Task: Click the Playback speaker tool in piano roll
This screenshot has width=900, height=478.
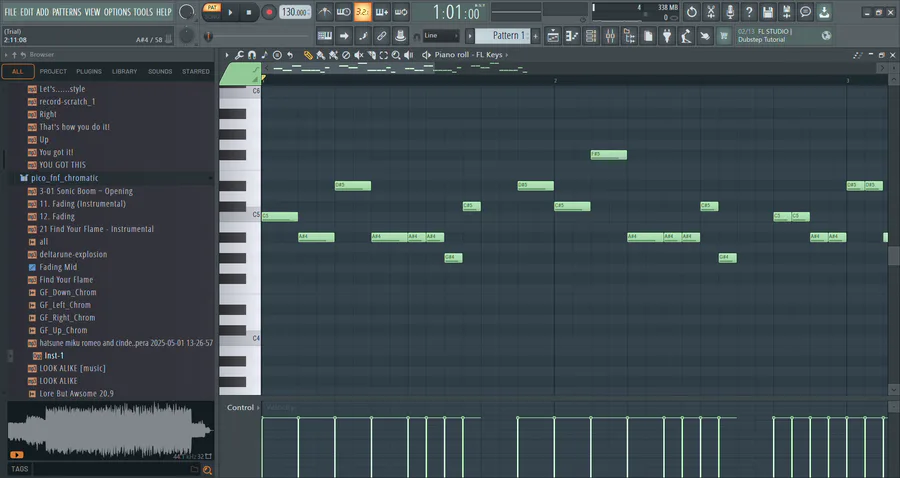Action: click(409, 55)
